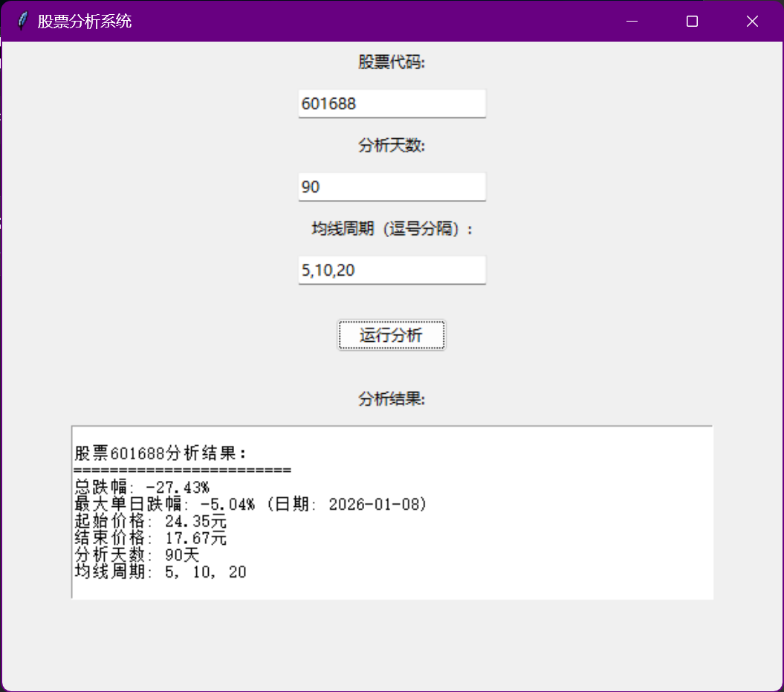The image size is (784, 692).
Task: Click the 总跌幅: -27.43% line
Action: (142, 487)
